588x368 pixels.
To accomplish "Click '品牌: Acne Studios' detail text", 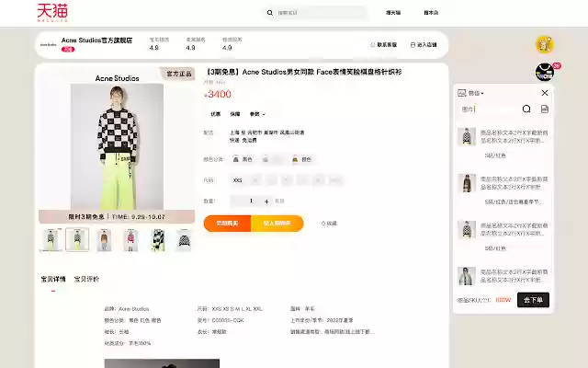I will pyautogui.click(x=127, y=309).
